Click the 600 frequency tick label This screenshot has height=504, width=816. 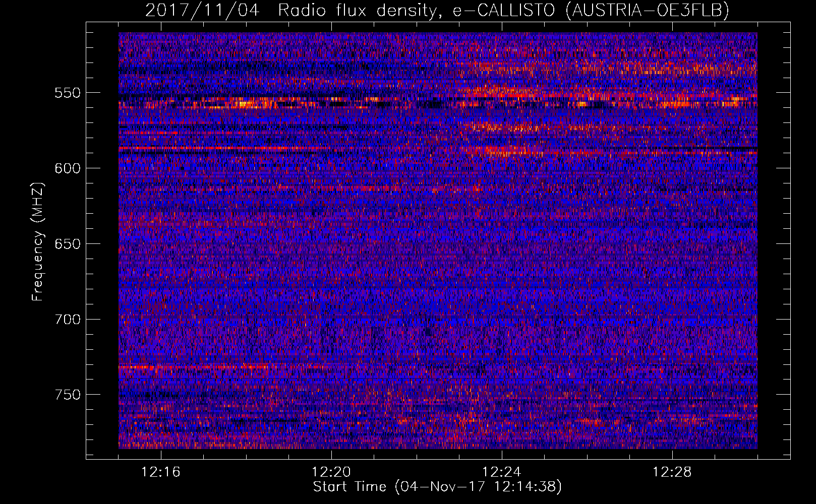[x=68, y=168]
